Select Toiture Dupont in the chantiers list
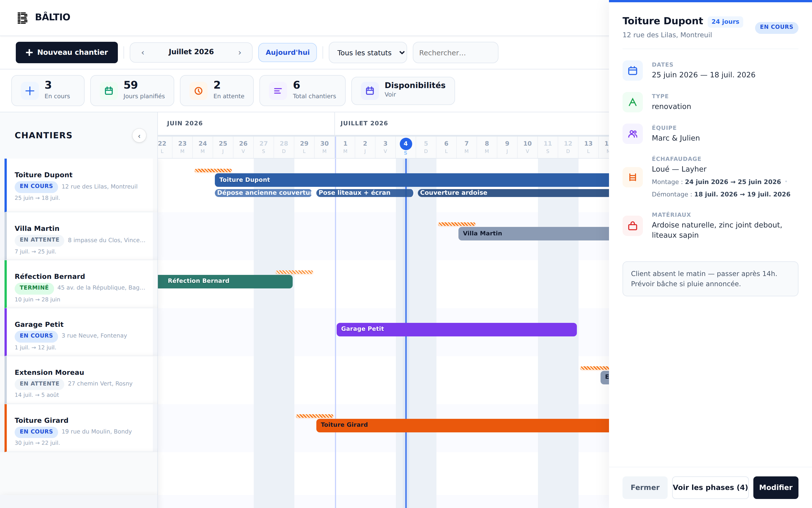The image size is (812, 508). coord(79,185)
